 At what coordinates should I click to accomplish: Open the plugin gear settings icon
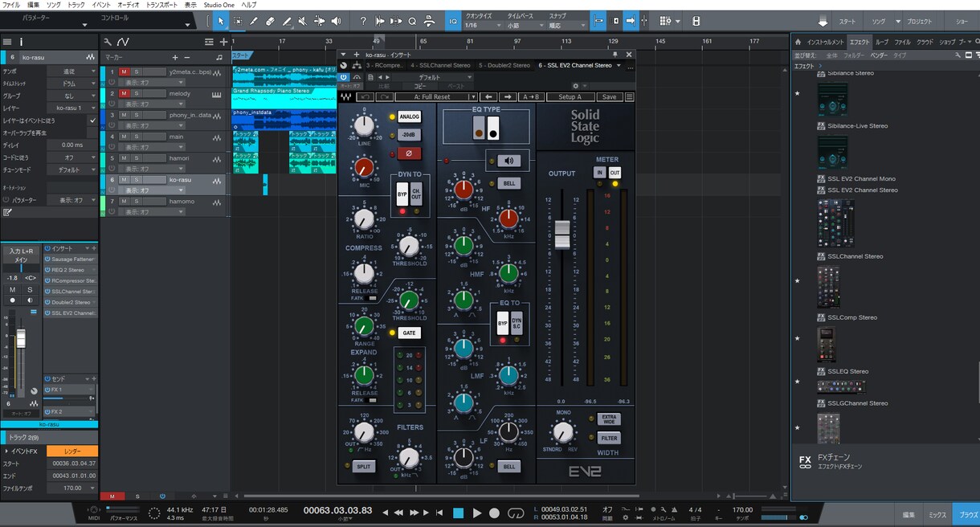(575, 85)
